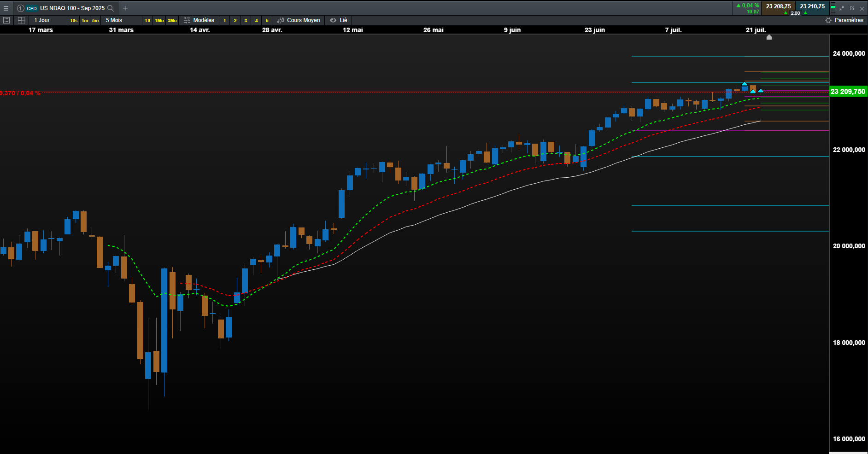Click the circled number 1 link-group icon

pyautogui.click(x=20, y=8)
